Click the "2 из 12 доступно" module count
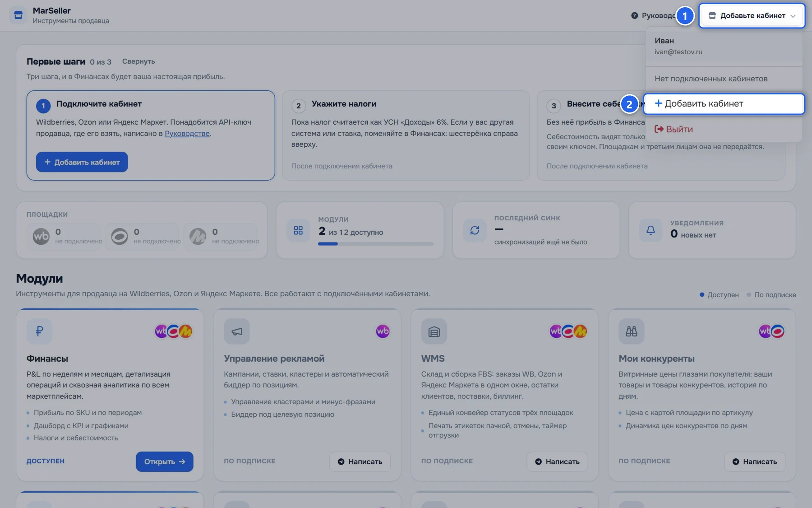This screenshot has height=508, width=812. click(x=351, y=232)
